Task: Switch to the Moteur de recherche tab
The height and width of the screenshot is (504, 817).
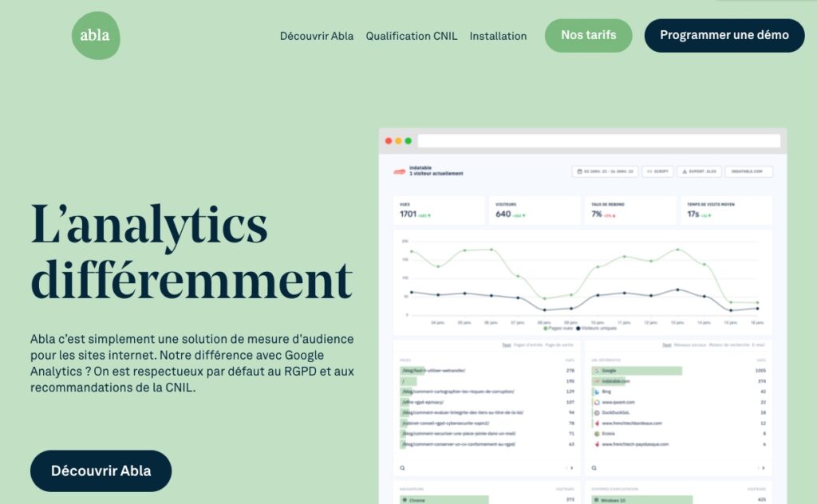Action: (x=729, y=345)
